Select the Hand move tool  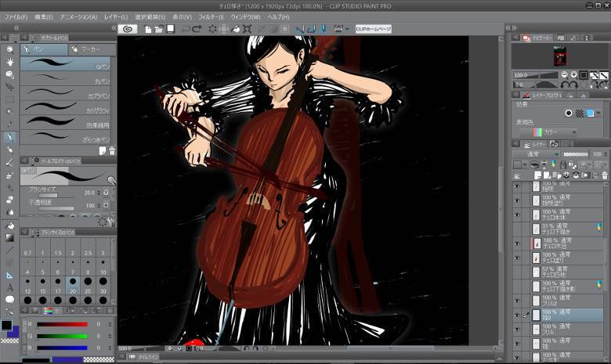click(x=9, y=62)
